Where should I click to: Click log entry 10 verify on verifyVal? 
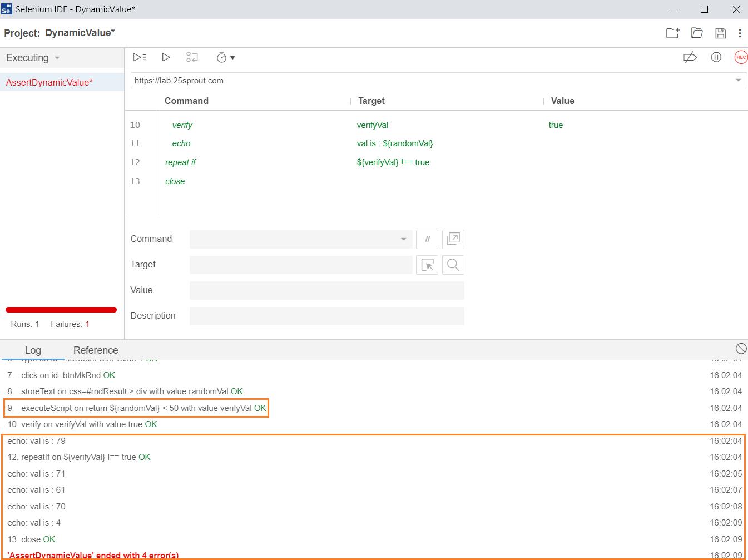82,424
